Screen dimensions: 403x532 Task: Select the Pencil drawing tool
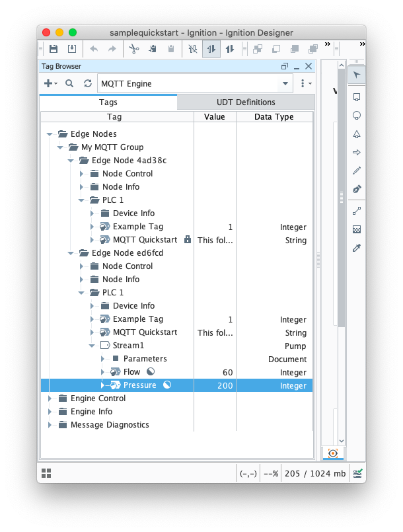[x=357, y=171]
